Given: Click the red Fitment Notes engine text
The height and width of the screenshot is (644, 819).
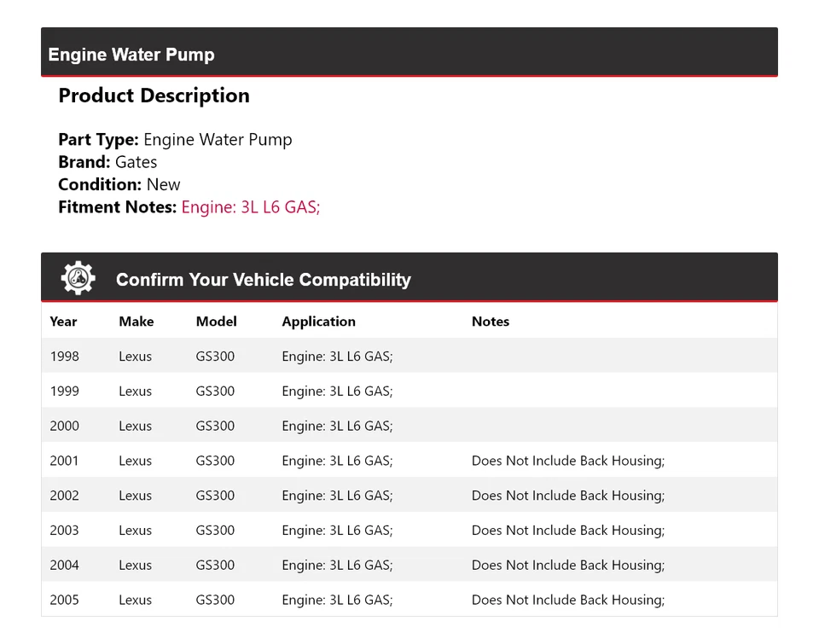Looking at the screenshot, I should click(250, 206).
